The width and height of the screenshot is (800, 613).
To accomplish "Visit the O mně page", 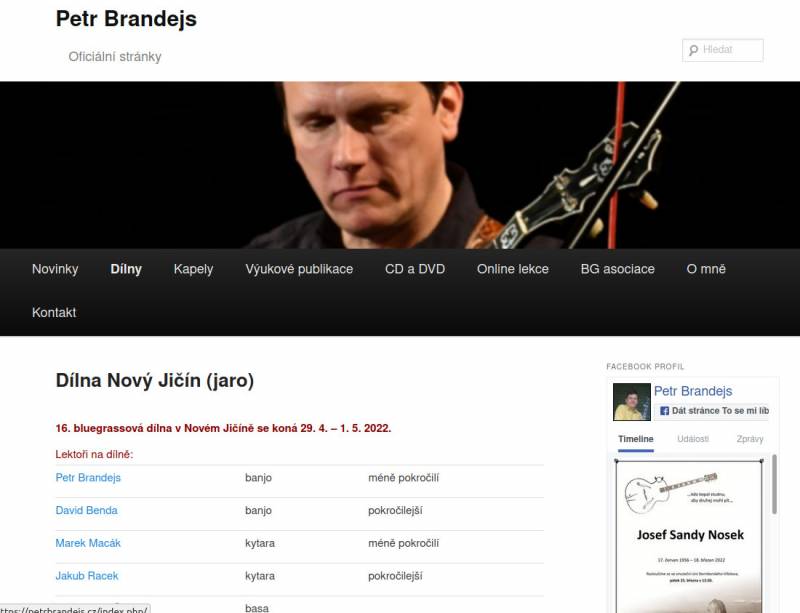I will pyautogui.click(x=706, y=269).
